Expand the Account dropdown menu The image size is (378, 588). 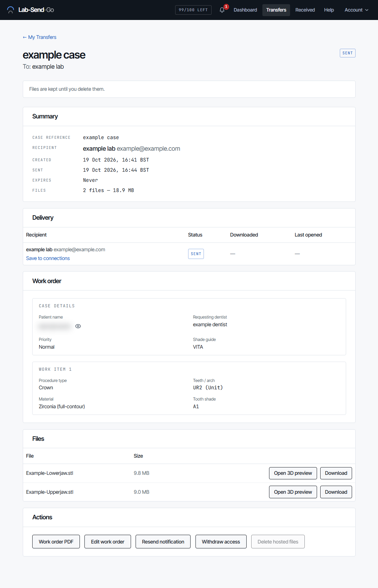pyautogui.click(x=356, y=10)
